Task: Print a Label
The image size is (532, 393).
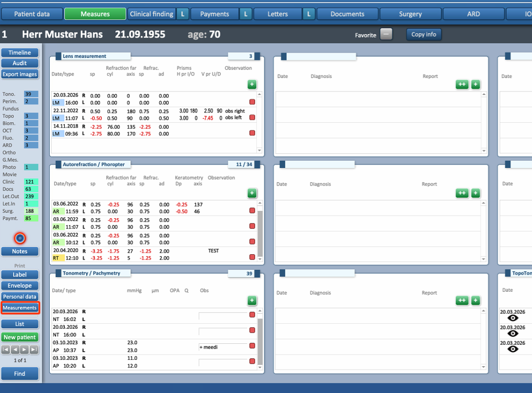Action: [19, 275]
